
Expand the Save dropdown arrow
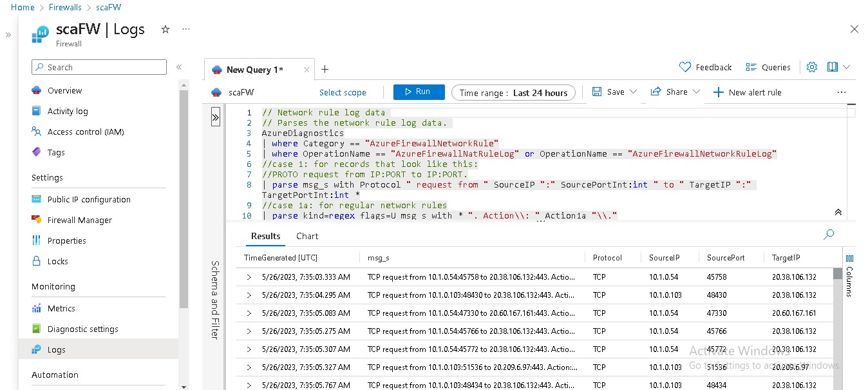[x=634, y=92]
